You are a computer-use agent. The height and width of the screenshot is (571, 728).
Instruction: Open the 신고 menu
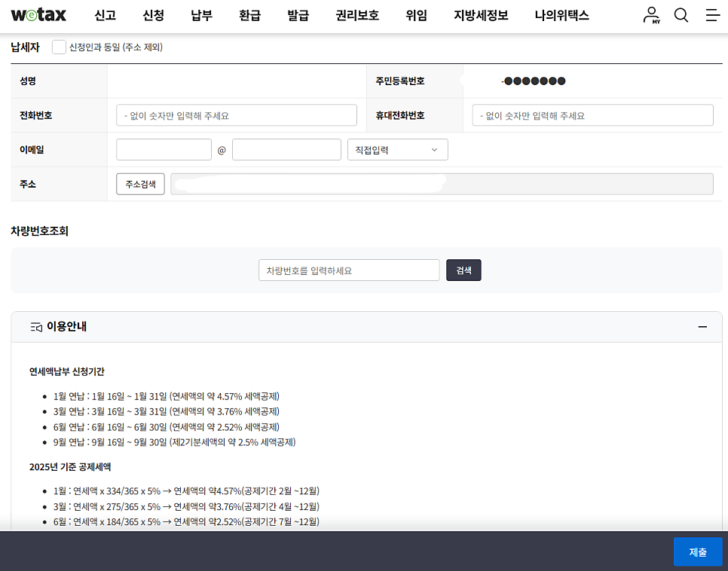click(105, 15)
